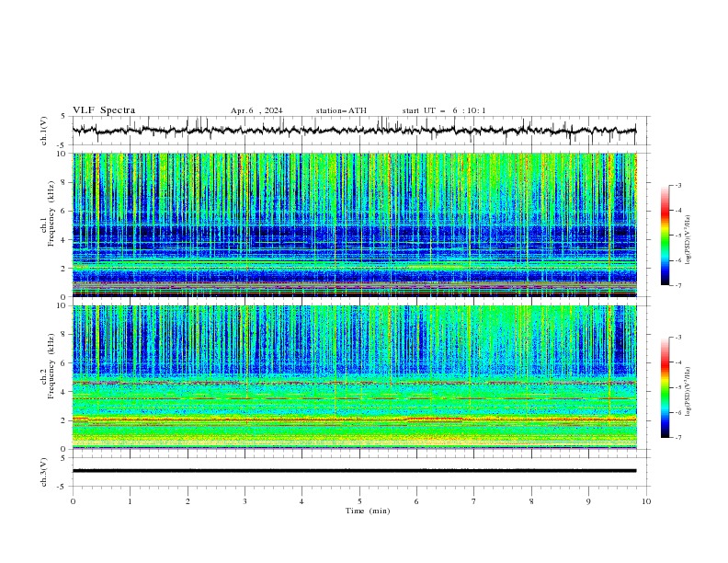Click the ch.2 spectrogram color scale bar
728x563 pixels.
pos(665,387)
